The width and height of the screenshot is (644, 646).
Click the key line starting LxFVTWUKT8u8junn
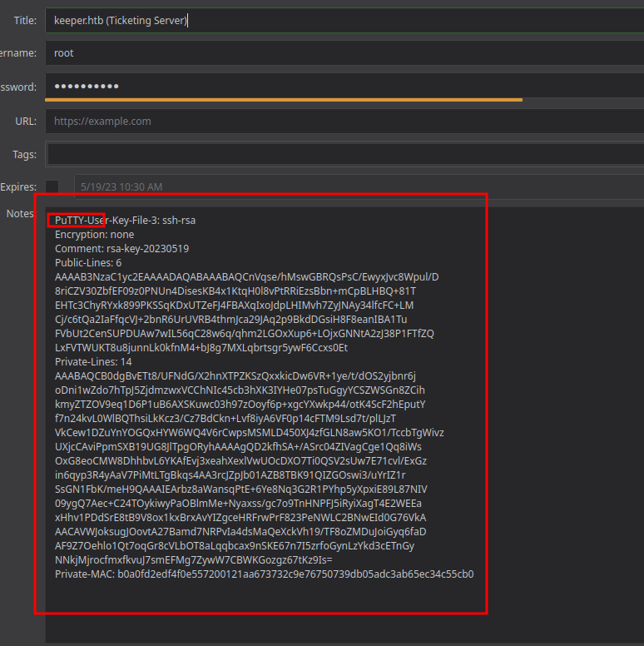coord(201,348)
